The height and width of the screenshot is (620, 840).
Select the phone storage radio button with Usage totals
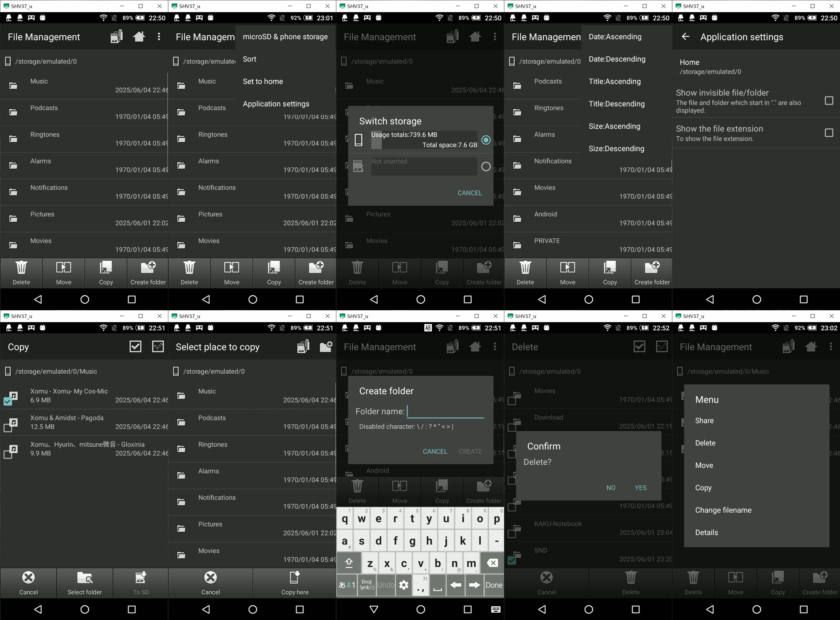tap(486, 140)
